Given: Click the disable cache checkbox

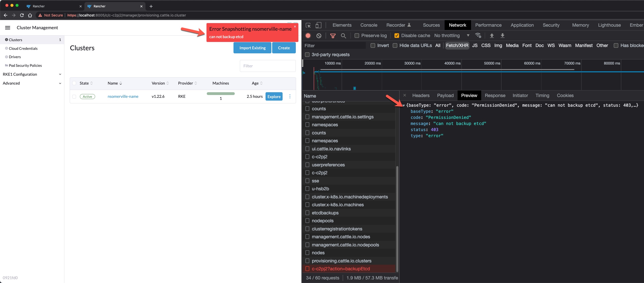Looking at the screenshot, I should [x=396, y=36].
